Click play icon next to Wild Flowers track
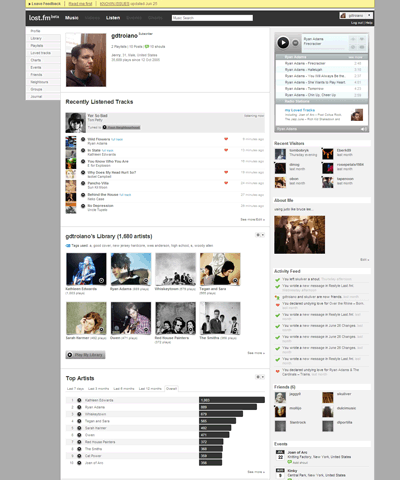Viewport: 400px width, 480px height. (x=83, y=139)
